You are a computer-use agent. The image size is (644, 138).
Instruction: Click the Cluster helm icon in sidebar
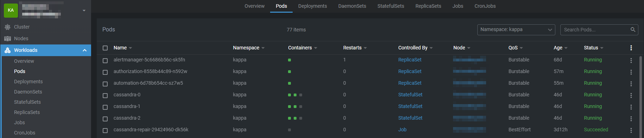point(7,27)
